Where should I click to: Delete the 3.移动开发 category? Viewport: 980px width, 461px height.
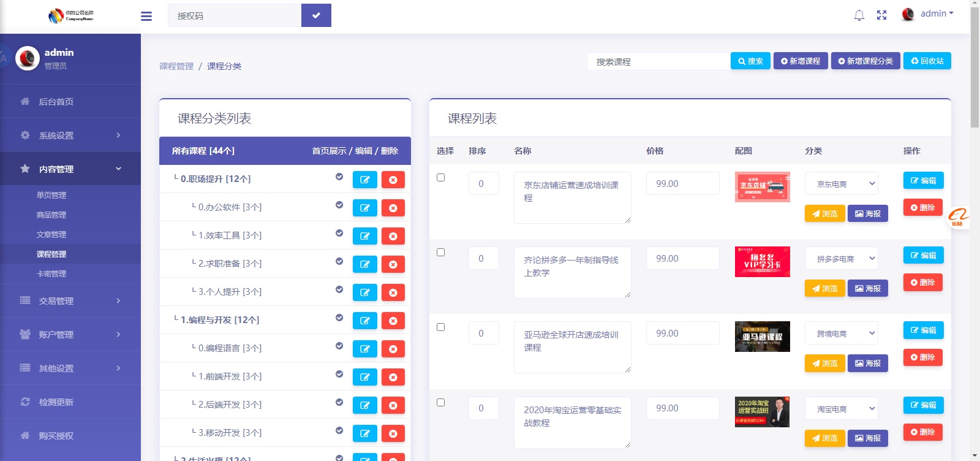point(393,433)
